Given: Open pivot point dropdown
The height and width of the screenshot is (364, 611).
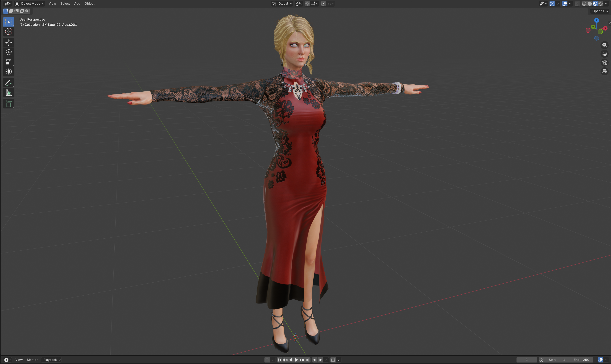Looking at the screenshot, I should pos(299,3).
